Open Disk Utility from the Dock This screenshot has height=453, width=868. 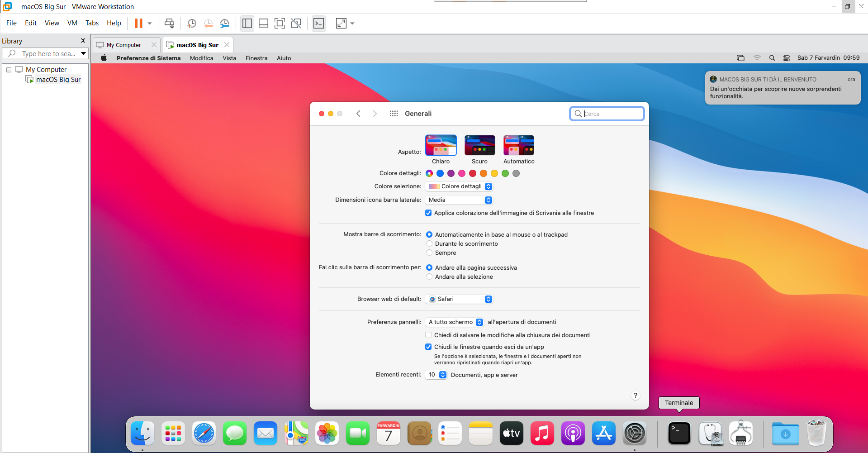pyautogui.click(x=710, y=433)
